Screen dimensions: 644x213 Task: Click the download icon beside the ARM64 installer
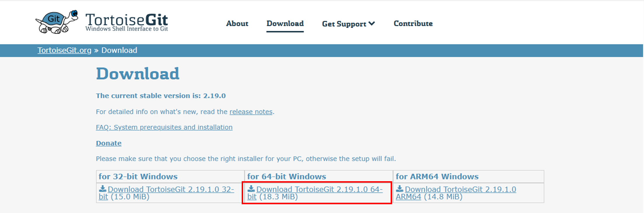pyautogui.click(x=399, y=189)
